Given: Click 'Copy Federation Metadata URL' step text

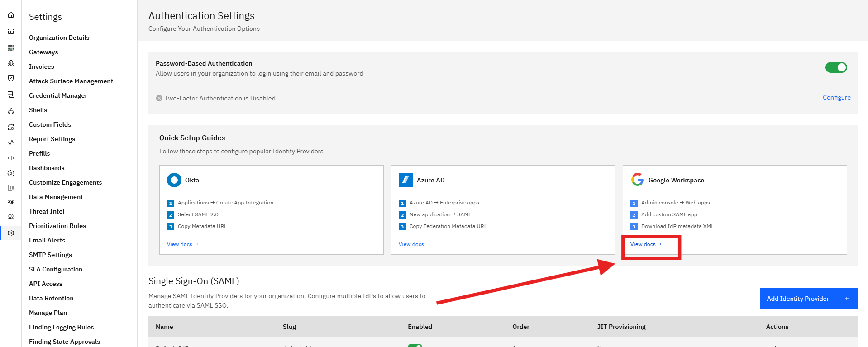Looking at the screenshot, I should point(448,226).
